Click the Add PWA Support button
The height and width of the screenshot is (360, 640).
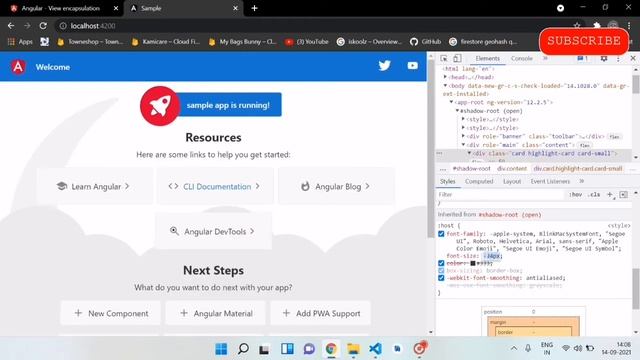[x=321, y=313]
